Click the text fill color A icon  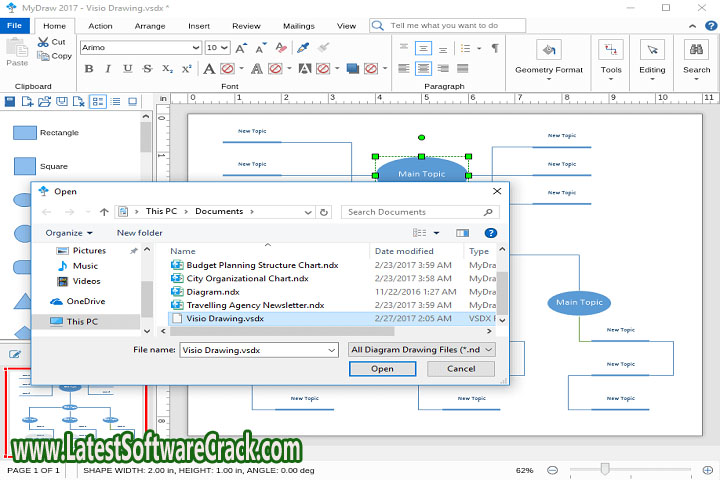point(209,69)
